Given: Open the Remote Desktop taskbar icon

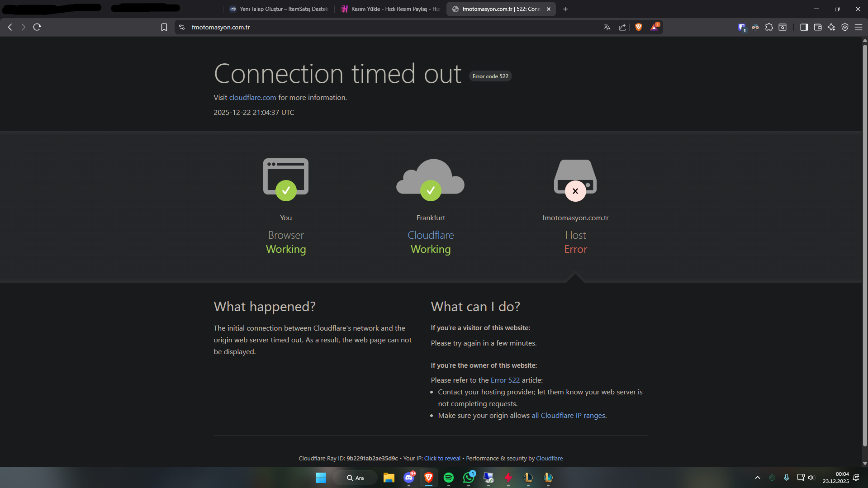Looking at the screenshot, I should point(489,478).
